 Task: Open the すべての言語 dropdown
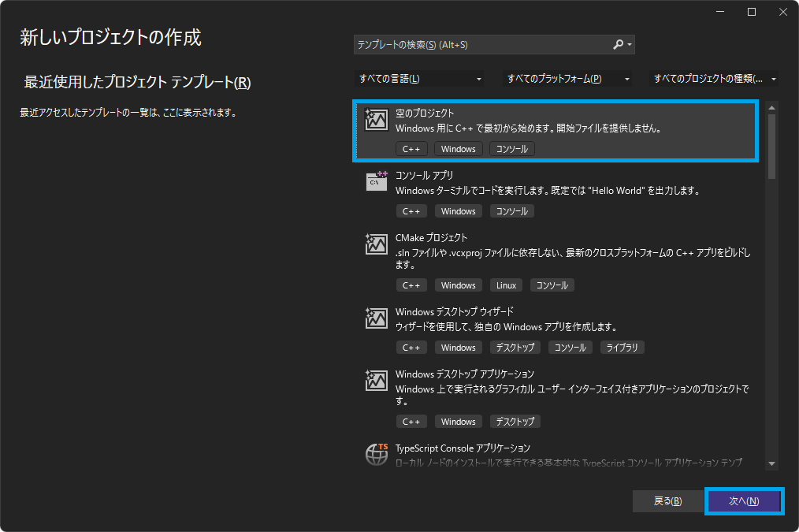419,79
